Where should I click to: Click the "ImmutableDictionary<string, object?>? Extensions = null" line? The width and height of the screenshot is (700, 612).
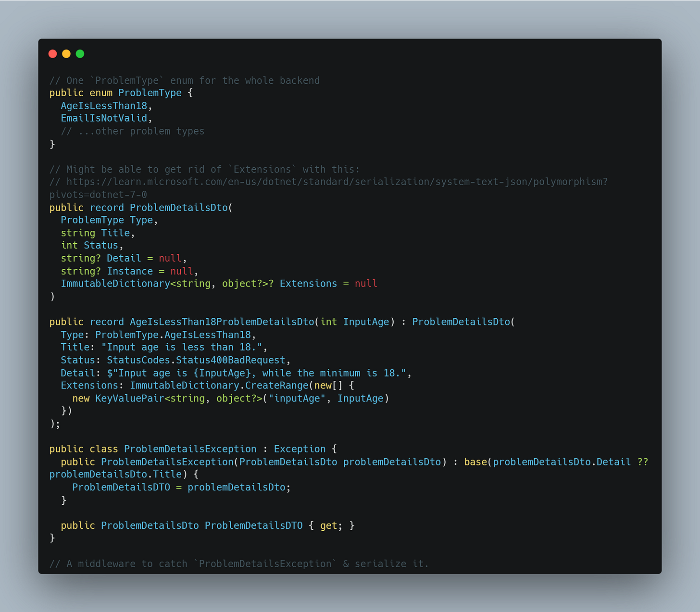pyautogui.click(x=219, y=284)
